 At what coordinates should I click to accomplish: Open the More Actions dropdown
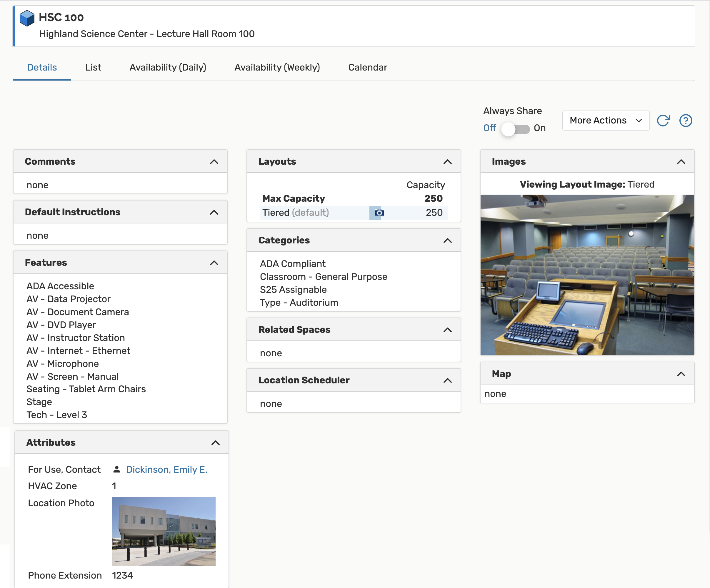(606, 121)
